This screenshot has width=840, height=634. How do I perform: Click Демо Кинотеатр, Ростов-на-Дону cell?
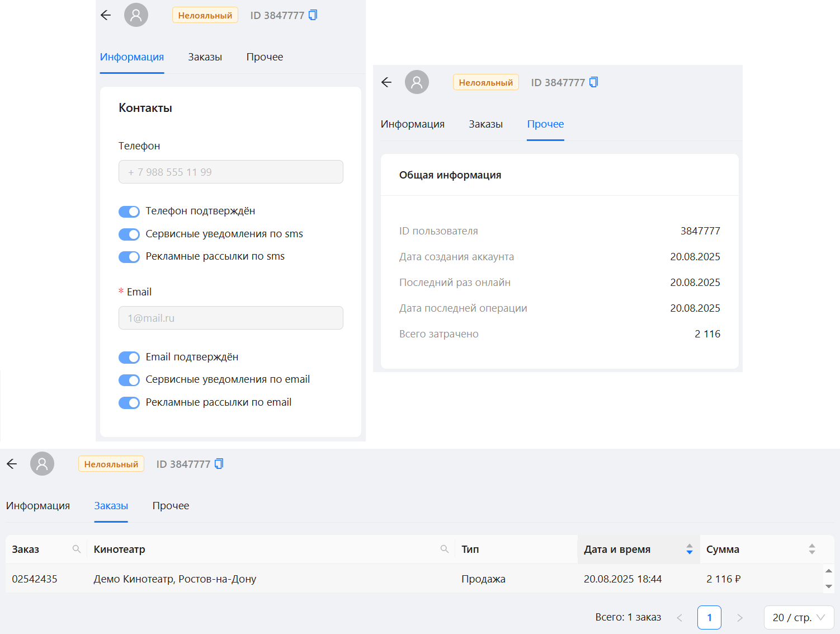point(175,579)
